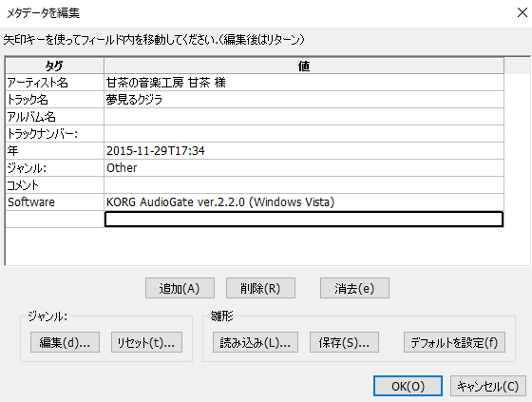Select the empty value field in the last row

tap(304, 219)
